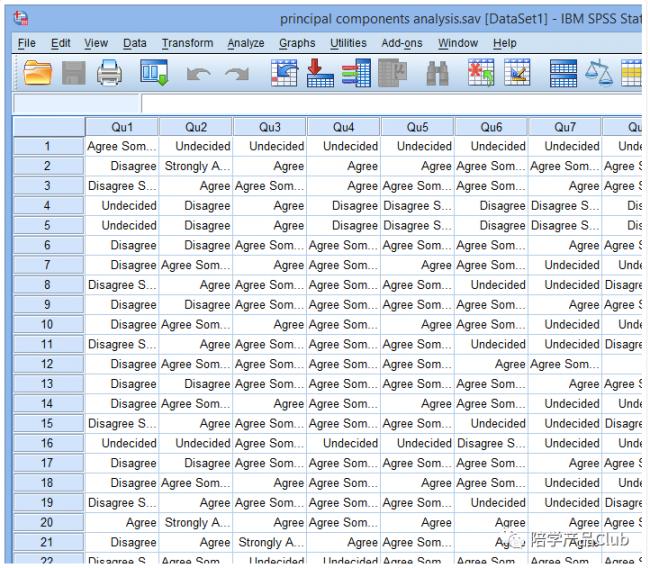
Task: Click the Redo arrow icon
Action: [x=237, y=74]
